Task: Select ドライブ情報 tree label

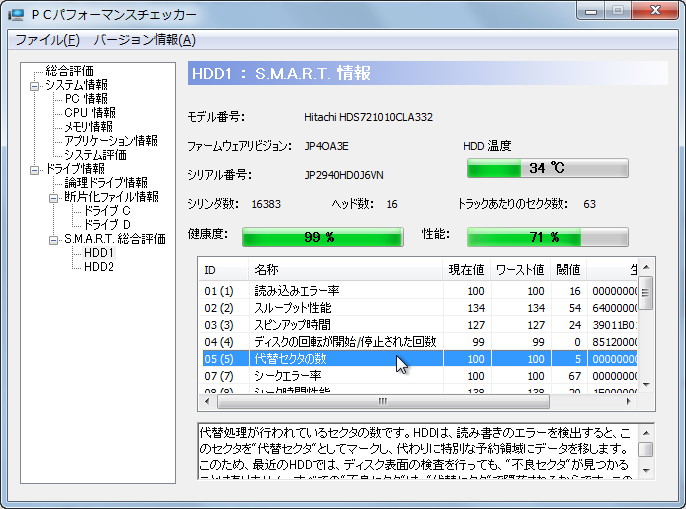Action: tap(75, 169)
